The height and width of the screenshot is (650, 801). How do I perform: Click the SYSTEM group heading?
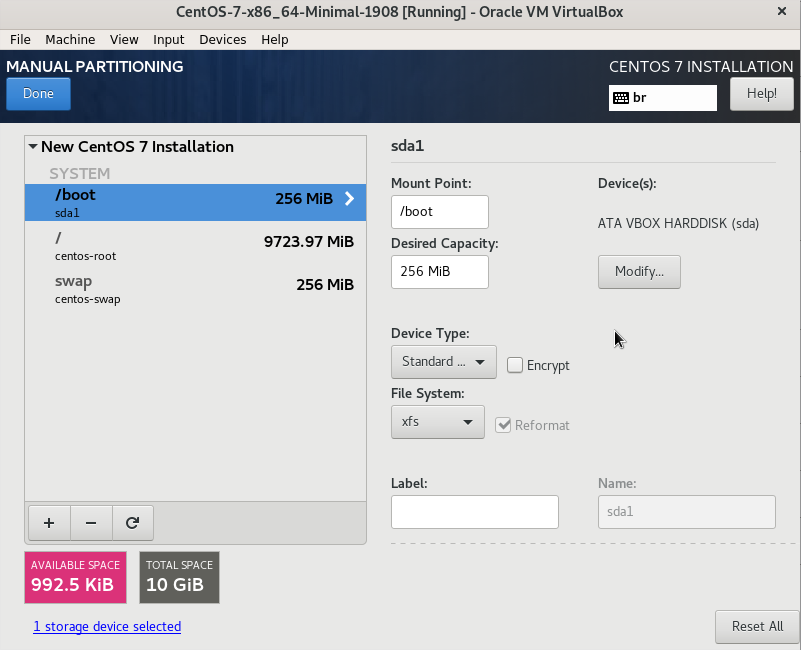80,174
